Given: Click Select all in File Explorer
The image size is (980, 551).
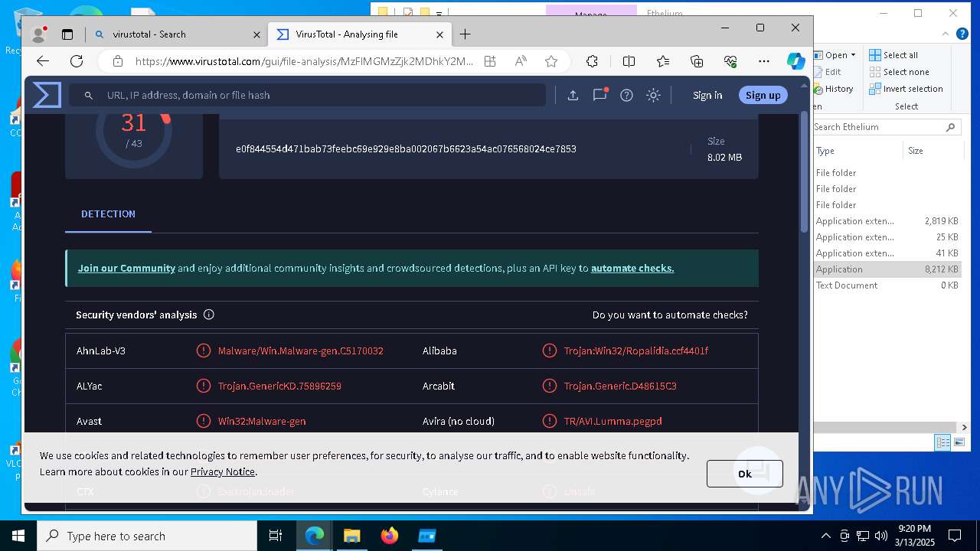Looking at the screenshot, I should (893, 55).
